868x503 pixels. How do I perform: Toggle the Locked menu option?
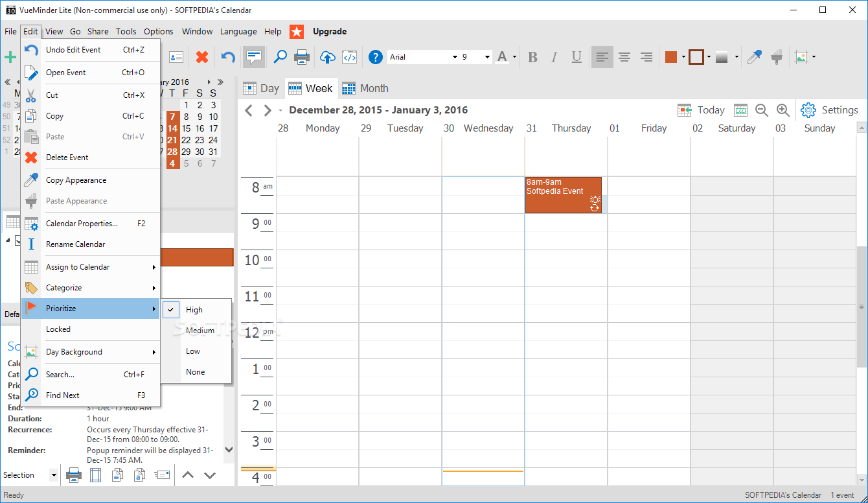[91, 329]
